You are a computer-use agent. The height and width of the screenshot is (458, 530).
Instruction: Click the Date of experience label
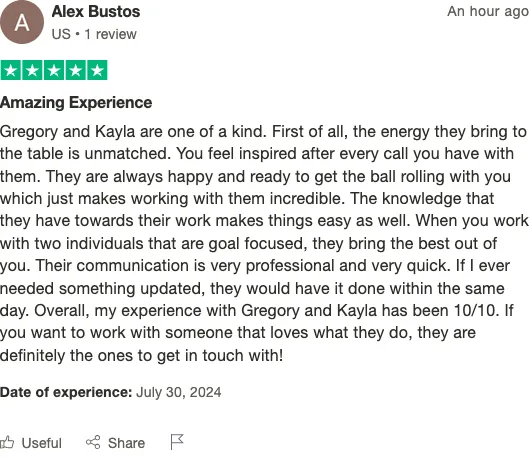(x=66, y=392)
